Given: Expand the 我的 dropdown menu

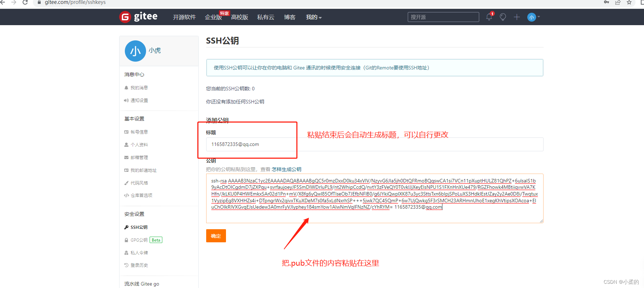Looking at the screenshot, I should [x=314, y=17].
